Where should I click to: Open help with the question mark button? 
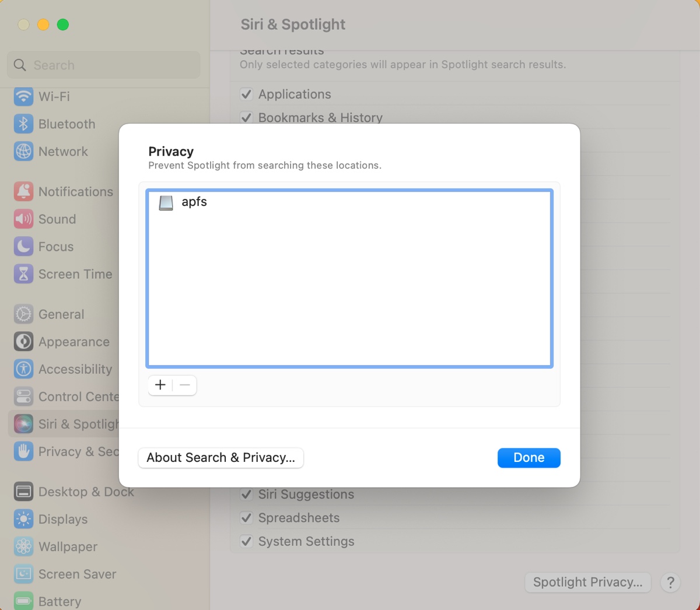pyautogui.click(x=671, y=582)
